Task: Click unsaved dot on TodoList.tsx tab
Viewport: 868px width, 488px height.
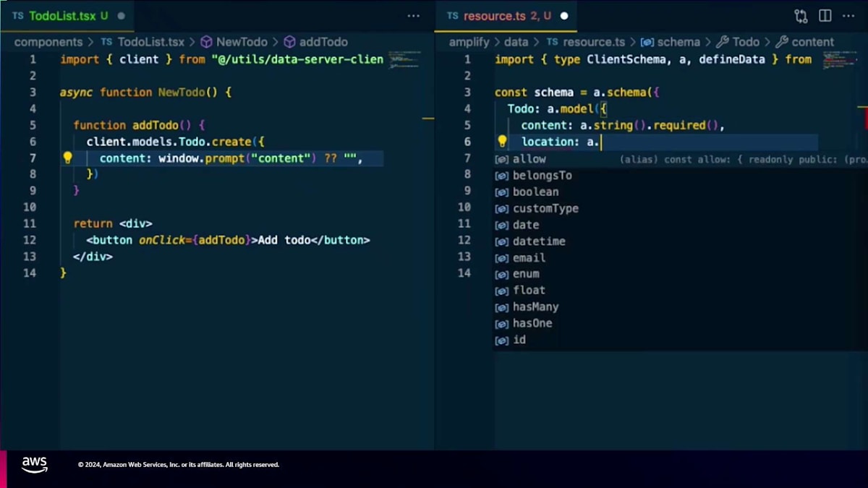Action: [x=121, y=16]
